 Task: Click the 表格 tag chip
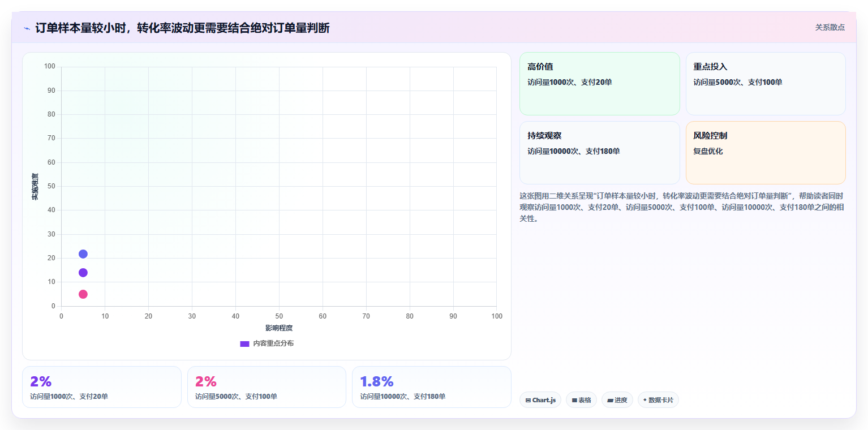tap(581, 400)
